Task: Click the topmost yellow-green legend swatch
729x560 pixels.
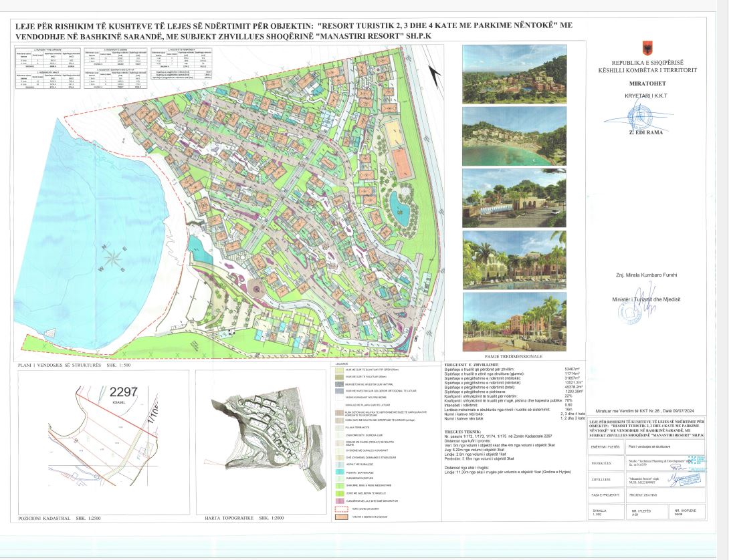Action: (x=338, y=370)
